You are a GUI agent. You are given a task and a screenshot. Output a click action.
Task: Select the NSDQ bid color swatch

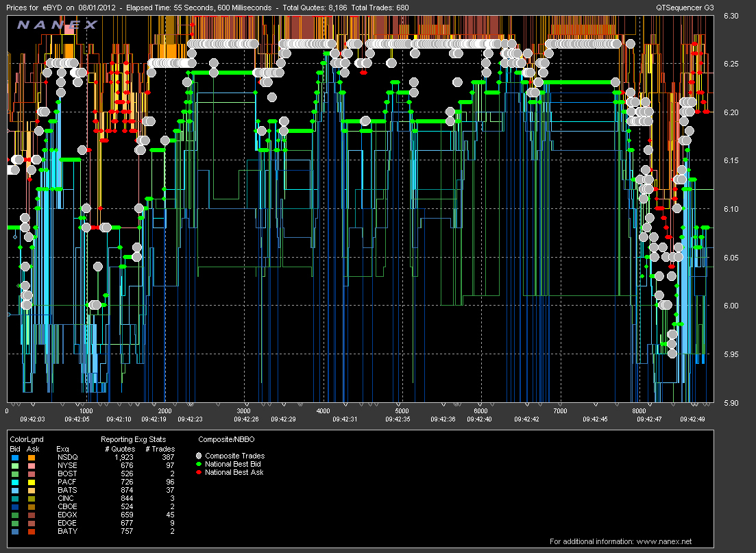point(15,458)
